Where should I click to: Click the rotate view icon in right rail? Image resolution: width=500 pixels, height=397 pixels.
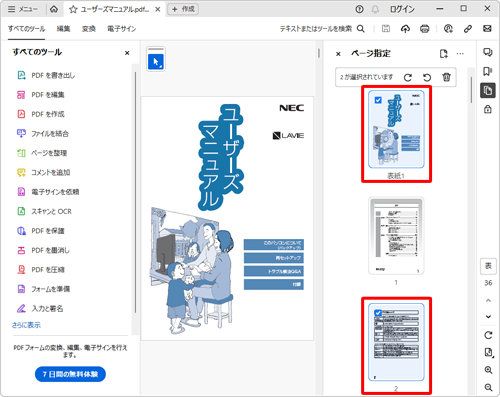[x=488, y=335]
